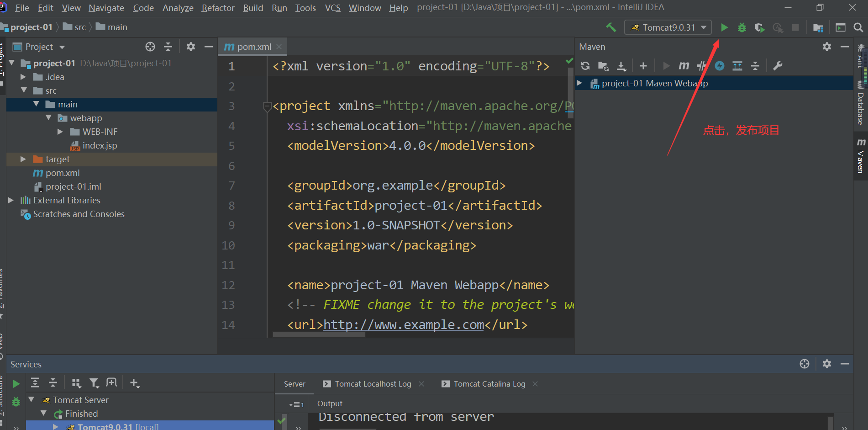This screenshot has width=868, height=430.
Task: Hide the Project tool window
Action: coord(209,47)
